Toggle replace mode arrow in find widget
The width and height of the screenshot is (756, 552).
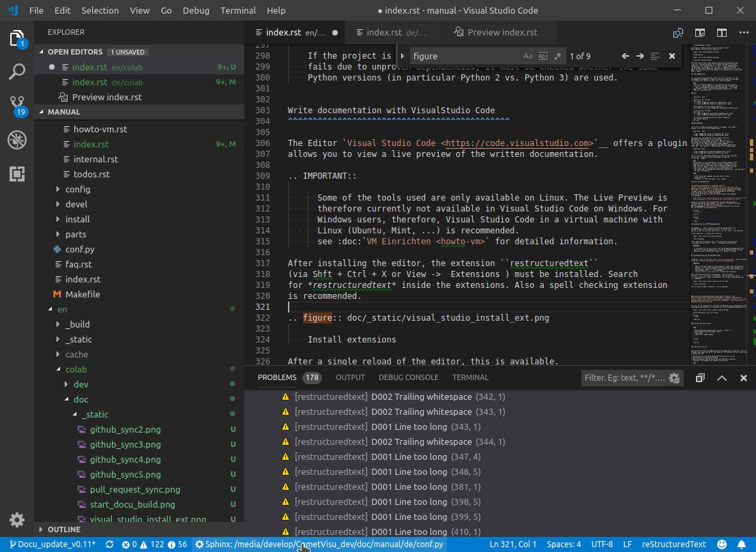403,57
